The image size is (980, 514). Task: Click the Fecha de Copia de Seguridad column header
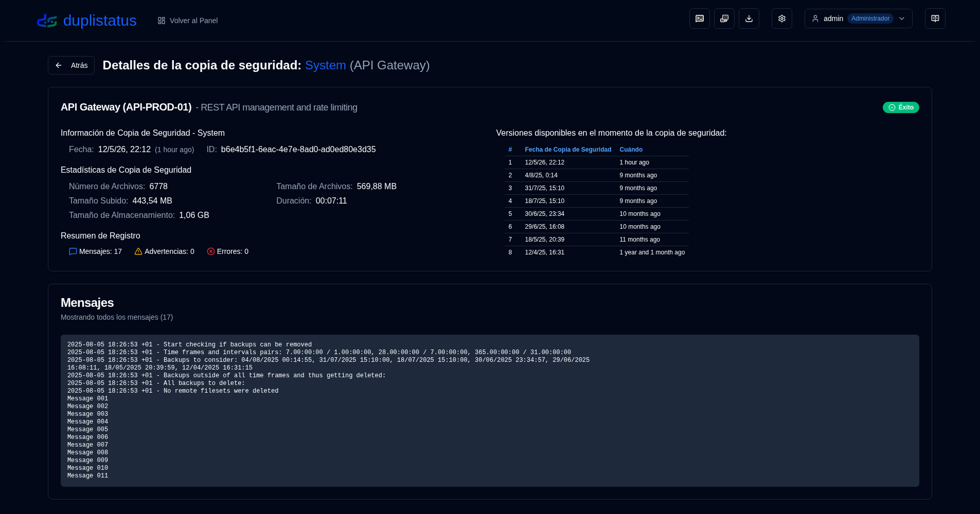click(x=568, y=150)
